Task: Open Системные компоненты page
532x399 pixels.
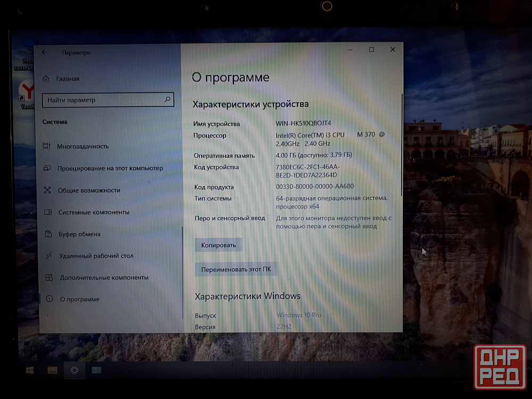Action: [94, 212]
